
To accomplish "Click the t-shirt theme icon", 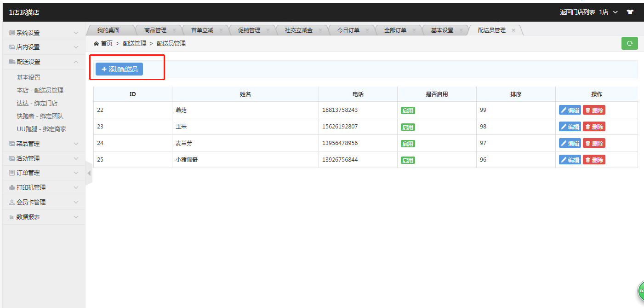I will click(x=629, y=12).
